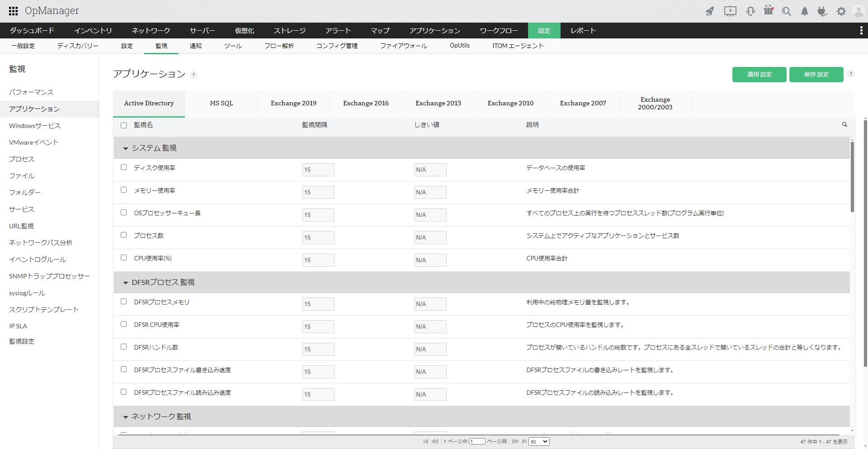This screenshot has width=868, height=449.
Task: Open the presentation video icon
Action: 730,11
